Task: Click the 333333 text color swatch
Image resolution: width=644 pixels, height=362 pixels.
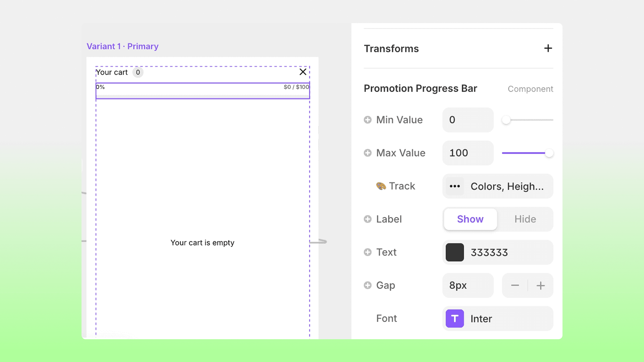Action: point(454,252)
